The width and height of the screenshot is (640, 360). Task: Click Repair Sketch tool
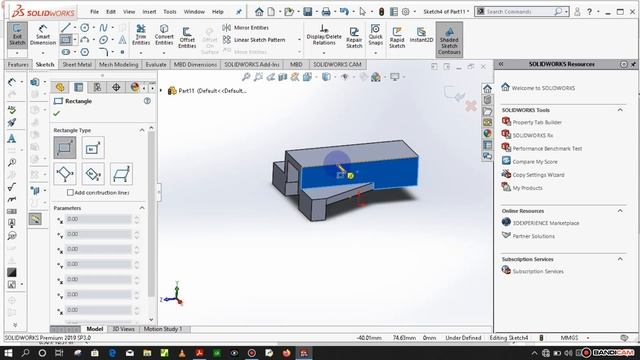pos(354,38)
